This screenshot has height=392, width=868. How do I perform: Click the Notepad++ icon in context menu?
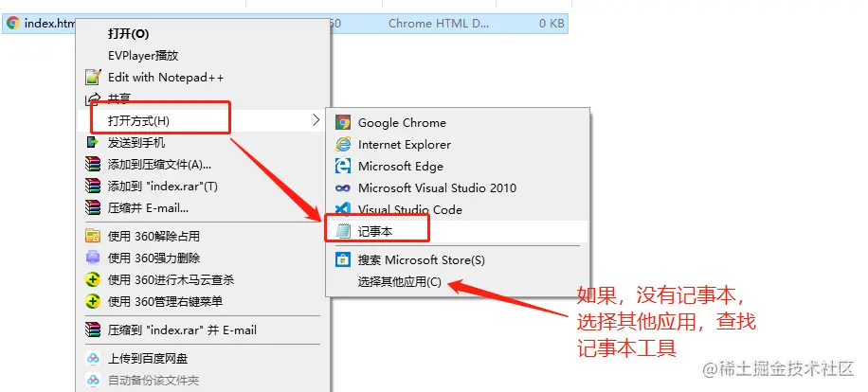pyautogui.click(x=93, y=77)
